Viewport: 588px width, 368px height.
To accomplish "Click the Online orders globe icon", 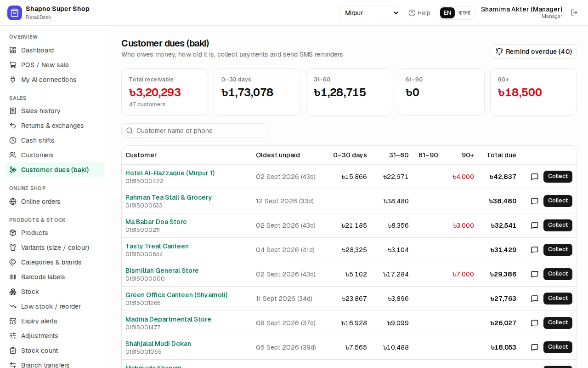I will (x=13, y=201).
